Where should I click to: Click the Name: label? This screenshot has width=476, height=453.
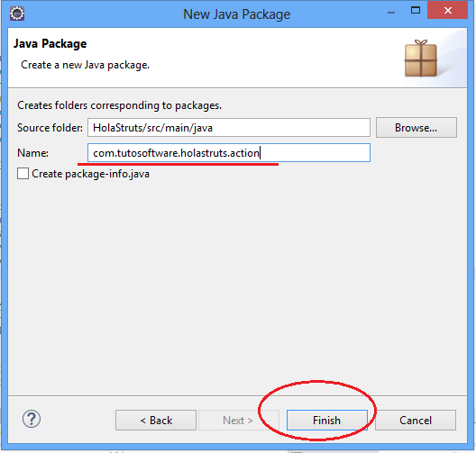click(x=32, y=153)
